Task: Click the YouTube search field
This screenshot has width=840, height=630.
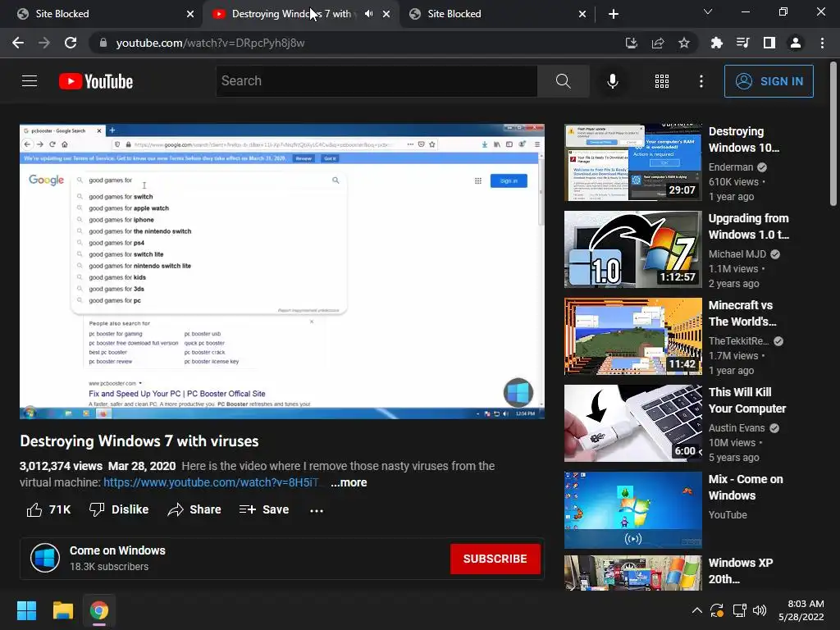Action: pyautogui.click(x=377, y=81)
